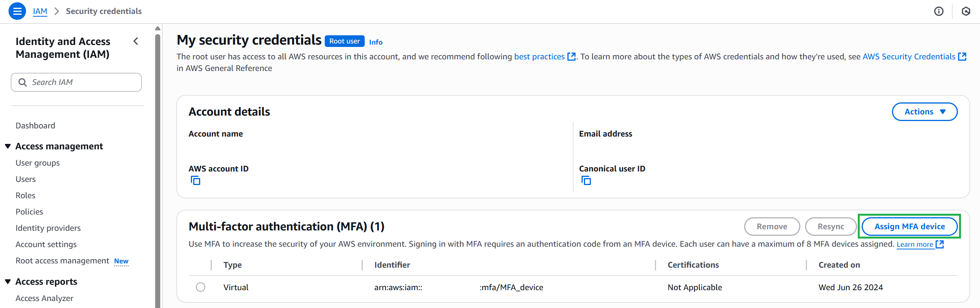Click the Wed Jun 26 2024 date cell
Image resolution: width=980 pixels, height=308 pixels.
pyautogui.click(x=850, y=287)
